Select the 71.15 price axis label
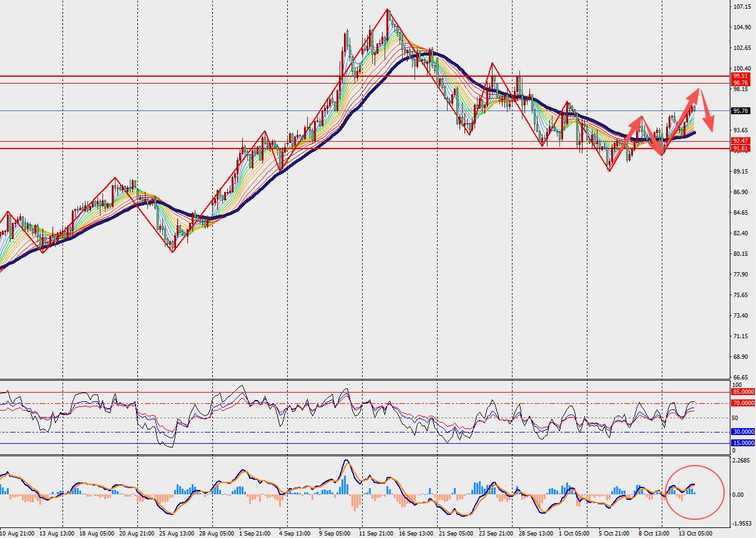Screen dimensions: 756x538 tap(741, 336)
